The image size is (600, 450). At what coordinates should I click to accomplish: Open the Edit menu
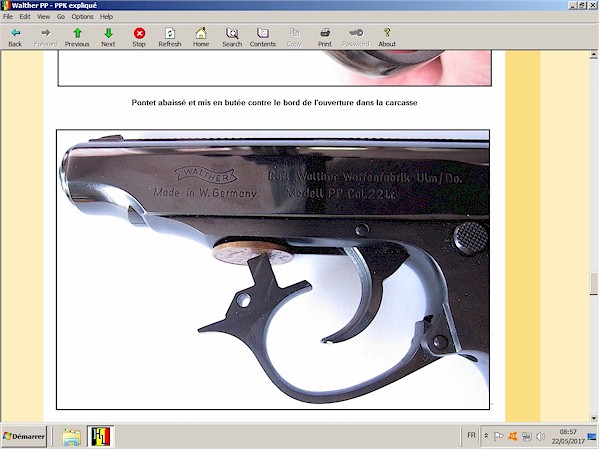click(x=25, y=17)
